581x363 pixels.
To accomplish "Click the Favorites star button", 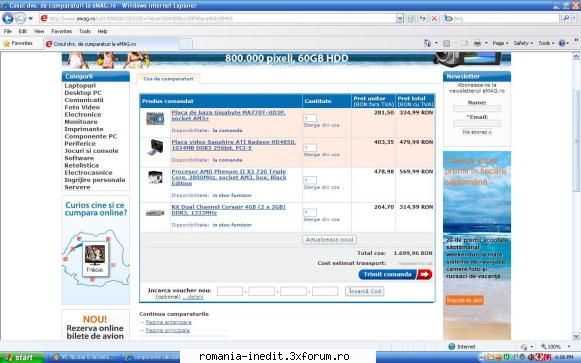I will [x=18, y=43].
